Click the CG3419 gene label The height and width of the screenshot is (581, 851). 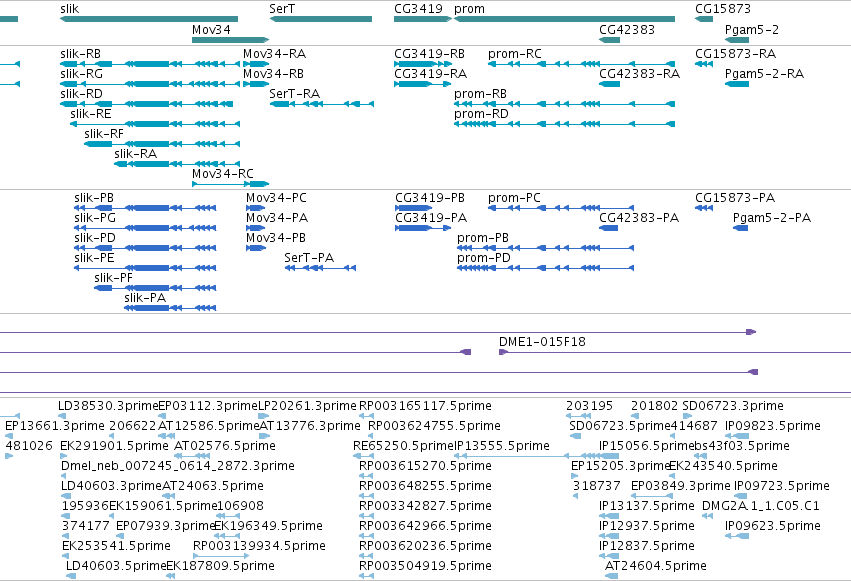[x=418, y=9]
